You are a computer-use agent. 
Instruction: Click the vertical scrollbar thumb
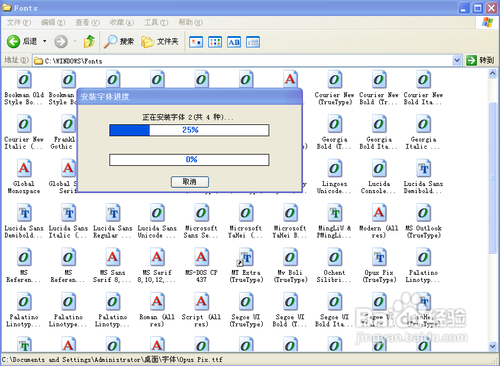(493, 178)
